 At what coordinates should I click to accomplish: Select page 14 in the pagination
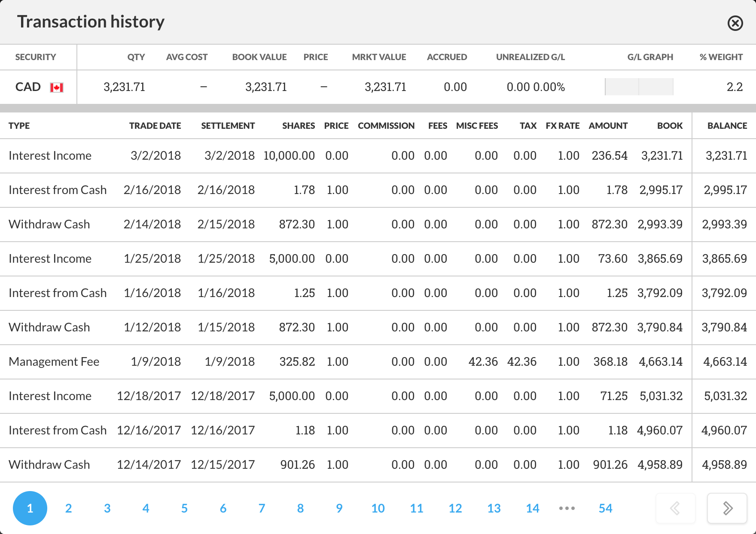(533, 508)
